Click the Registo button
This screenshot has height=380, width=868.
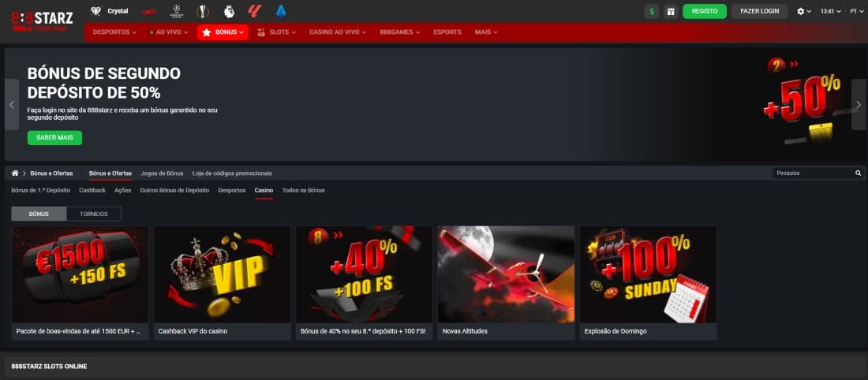click(705, 11)
